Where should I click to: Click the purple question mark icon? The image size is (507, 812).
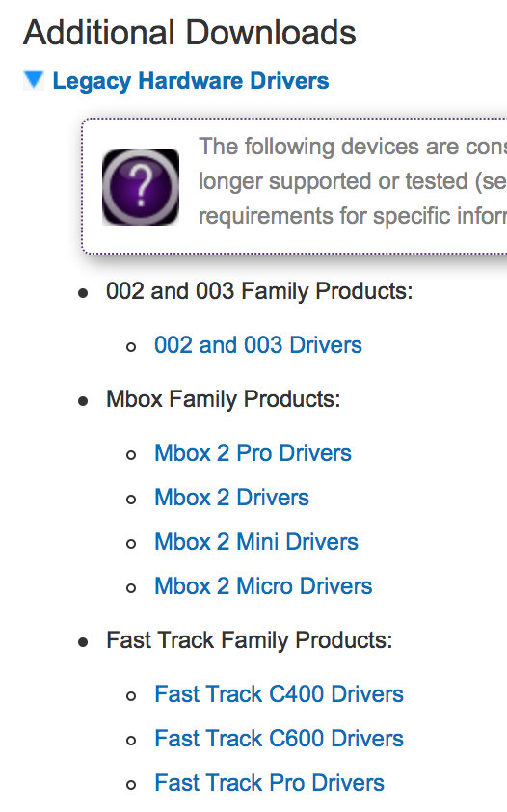[141, 187]
